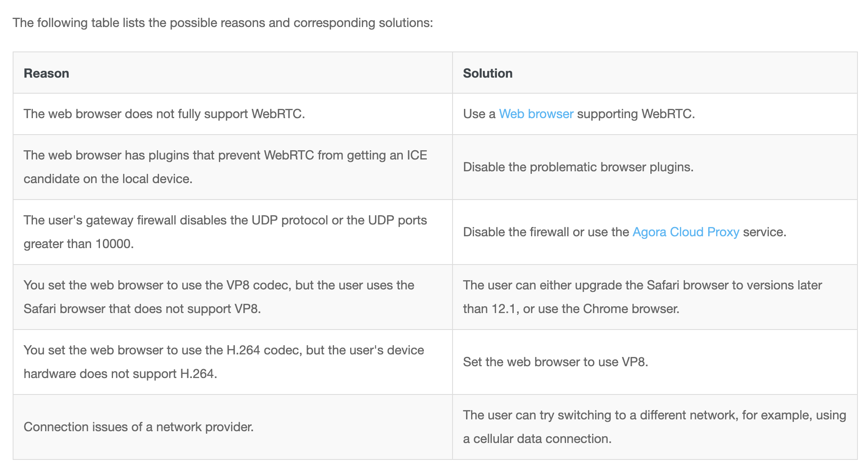Screen dimensions: 868x470
Task: Click 'Disable the problematic browser plugins' solution
Action: pyautogui.click(x=578, y=167)
